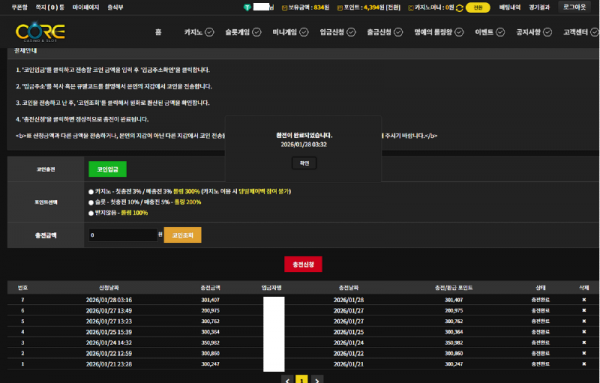Expand the 명예의 롤링왕 menu chevron
This screenshot has width=600, height=383.
(459, 33)
